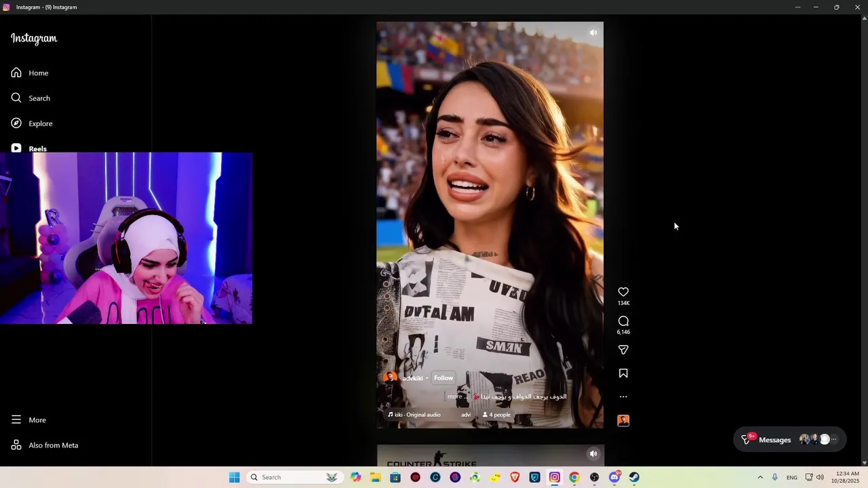
Task: Click the microphone tray icon
Action: click(x=774, y=477)
